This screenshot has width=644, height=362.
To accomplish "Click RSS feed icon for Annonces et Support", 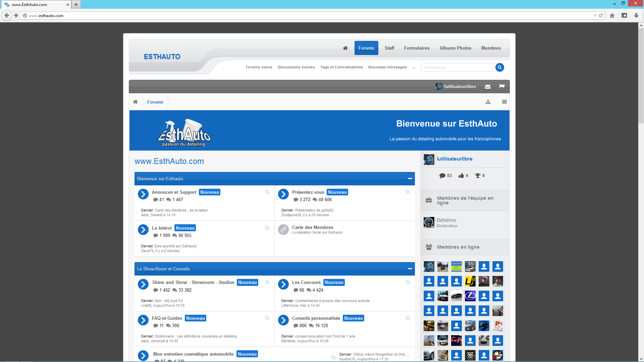I will pos(267,192).
